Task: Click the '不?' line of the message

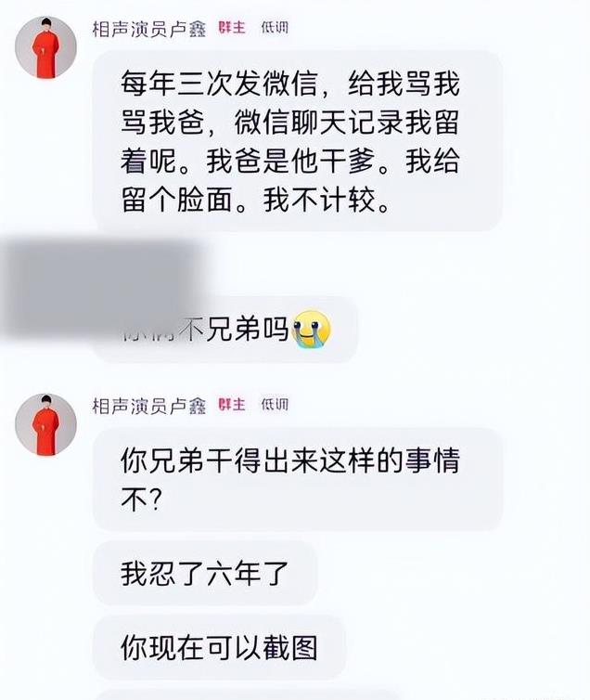Action: (140, 499)
